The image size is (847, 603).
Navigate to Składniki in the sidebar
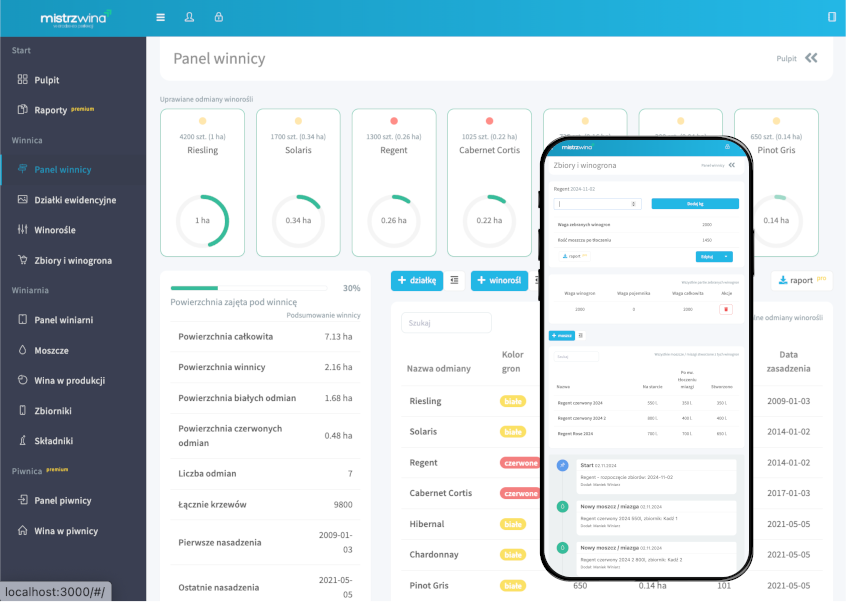click(53, 440)
